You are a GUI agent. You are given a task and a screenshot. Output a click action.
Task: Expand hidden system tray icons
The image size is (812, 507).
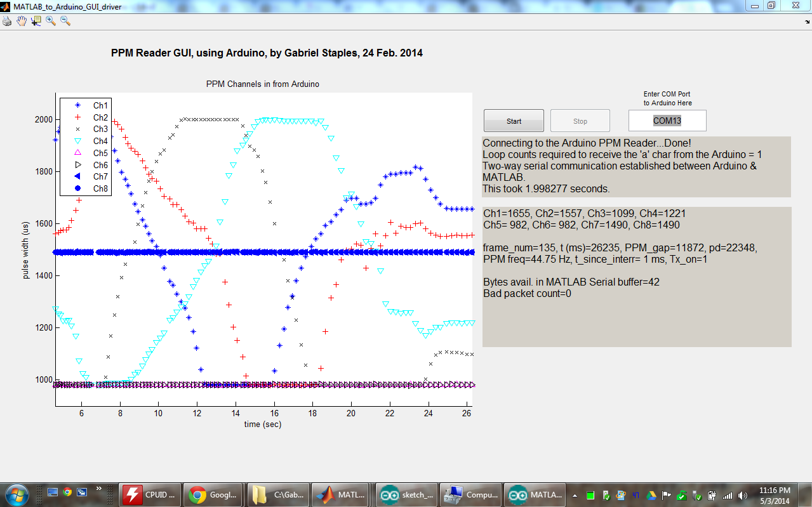pyautogui.click(x=575, y=495)
